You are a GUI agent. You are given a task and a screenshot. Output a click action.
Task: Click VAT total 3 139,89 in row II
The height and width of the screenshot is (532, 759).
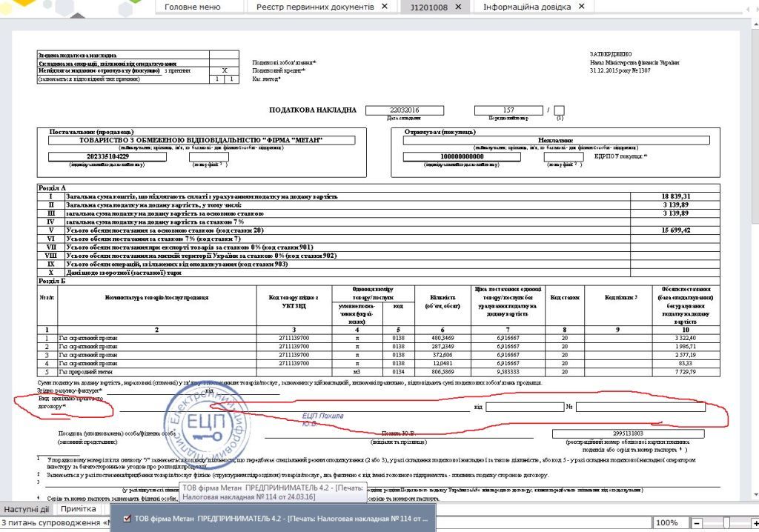coord(675,205)
